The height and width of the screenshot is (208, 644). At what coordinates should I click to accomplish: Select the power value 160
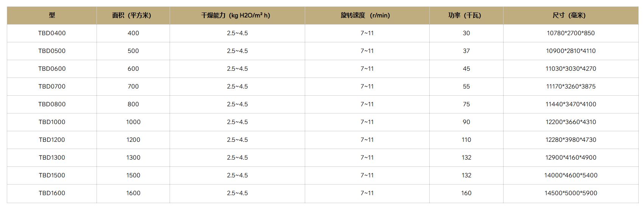click(466, 193)
